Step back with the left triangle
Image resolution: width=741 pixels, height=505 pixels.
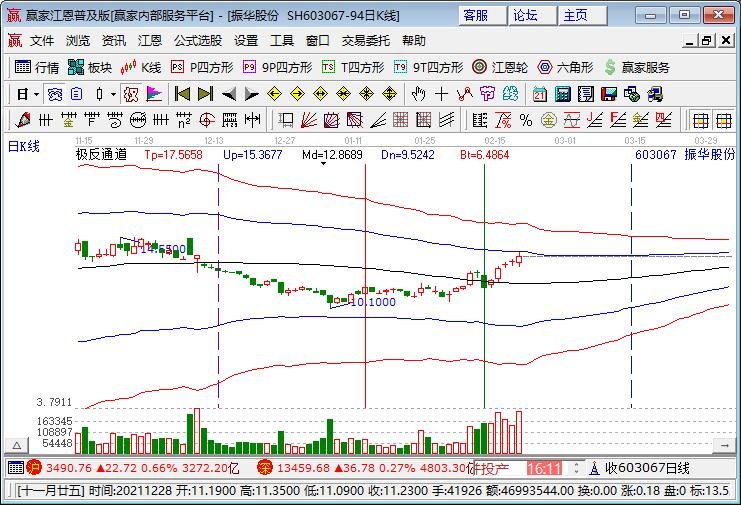(229, 94)
